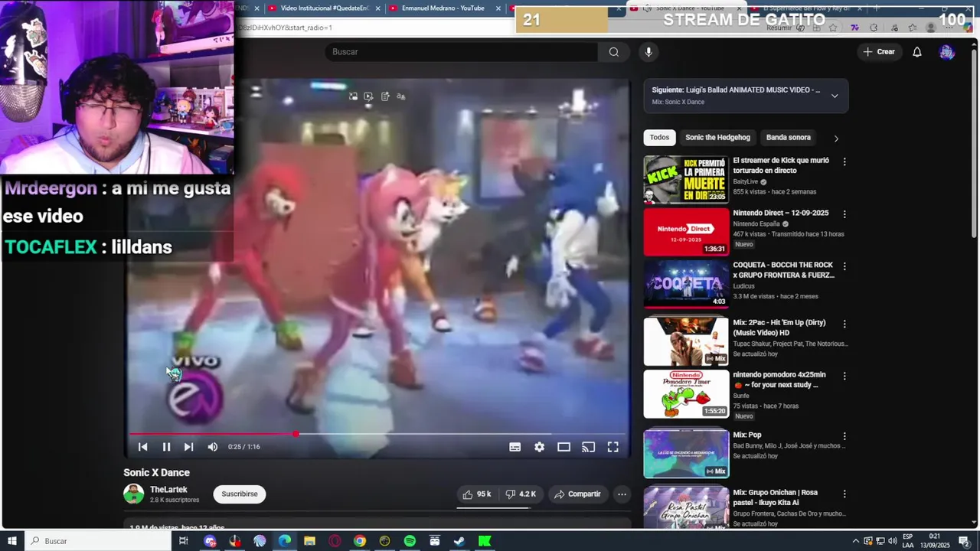Screen dimensions: 980x551
Task: Switch to the Enmanuel Medrano YouTube tab
Action: (444, 8)
